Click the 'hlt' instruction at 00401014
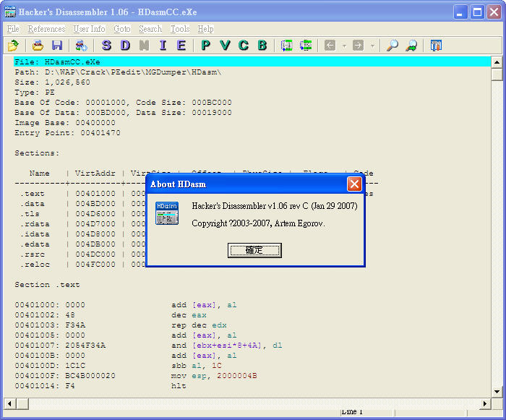Viewport: 506px width, 420px height. 179,386
